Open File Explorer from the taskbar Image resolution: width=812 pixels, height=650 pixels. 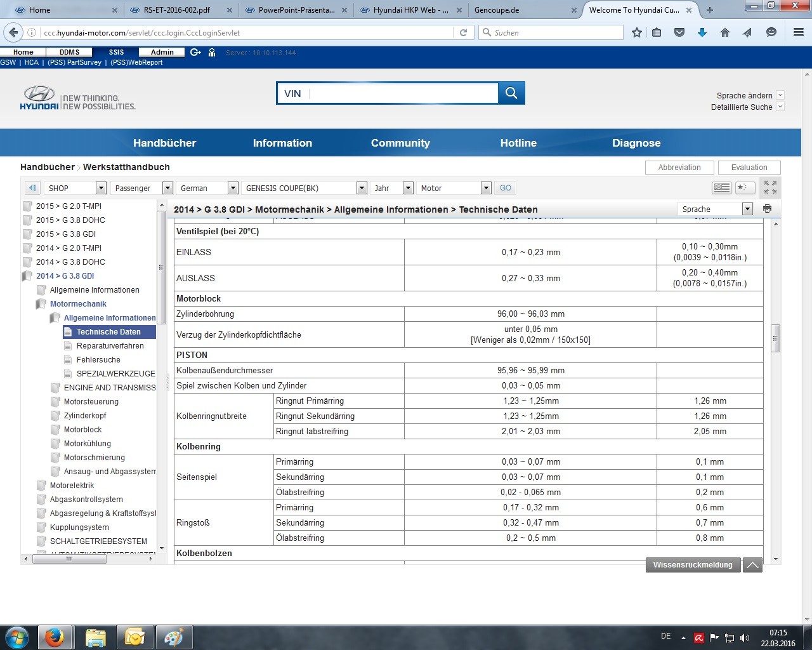95,637
